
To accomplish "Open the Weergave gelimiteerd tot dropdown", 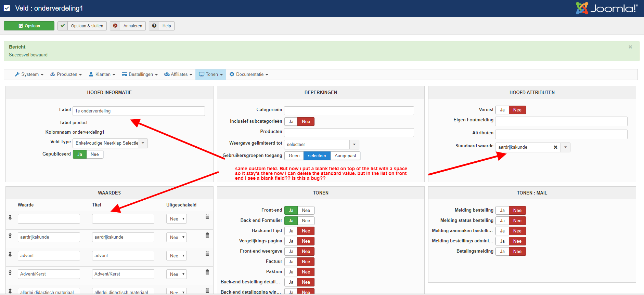I will pos(322,145).
